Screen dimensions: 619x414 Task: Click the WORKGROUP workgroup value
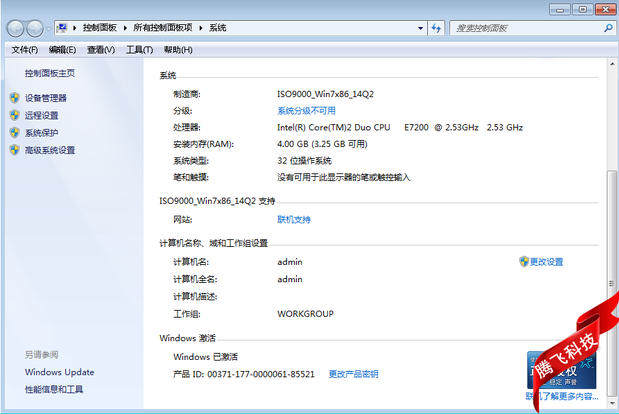306,314
